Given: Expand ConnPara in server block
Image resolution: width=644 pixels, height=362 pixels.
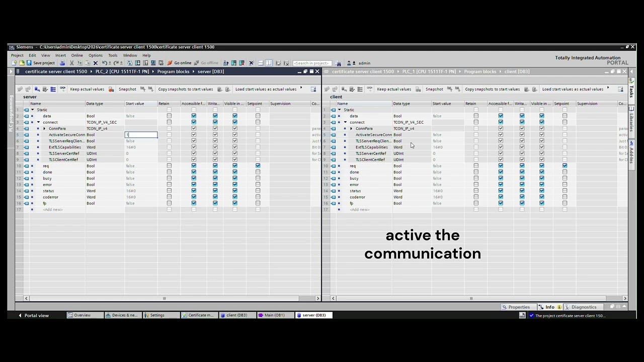Looking at the screenshot, I should click(44, 128).
